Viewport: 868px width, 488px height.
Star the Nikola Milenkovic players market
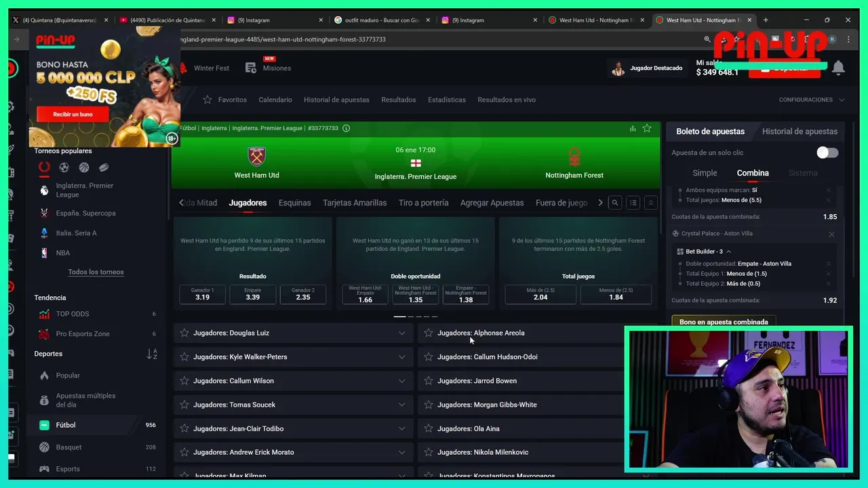pyautogui.click(x=429, y=452)
